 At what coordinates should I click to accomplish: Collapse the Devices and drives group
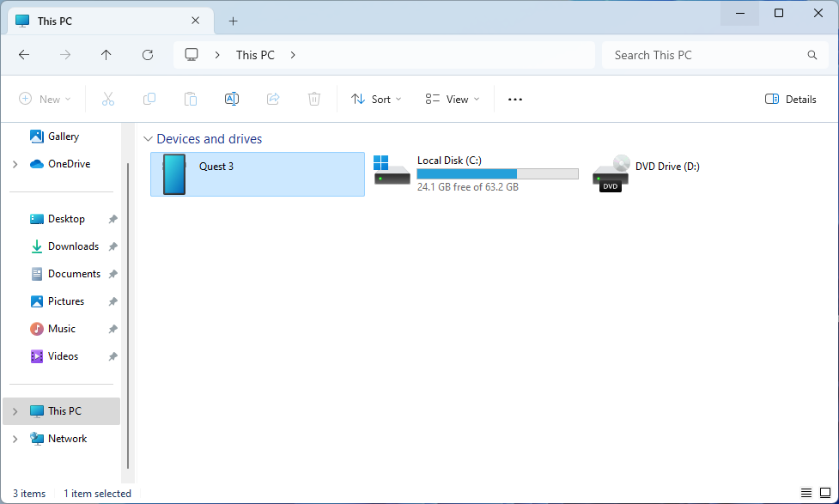point(149,139)
